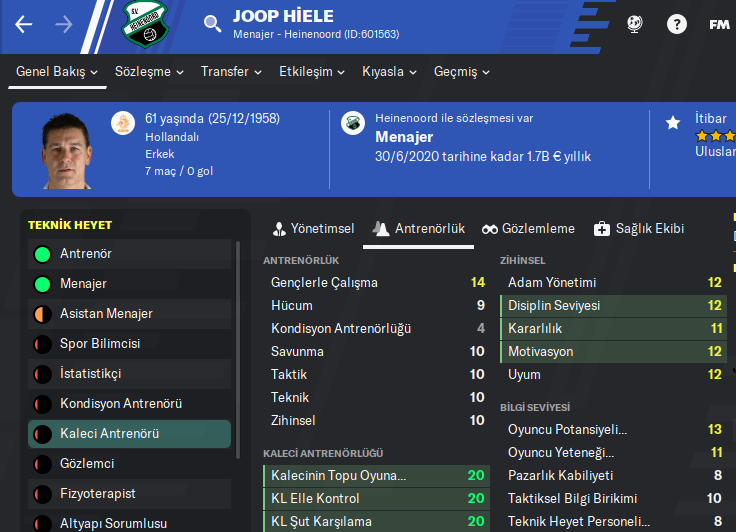Click the forward navigation arrow
This screenshot has width=736, height=532.
[x=64, y=25]
